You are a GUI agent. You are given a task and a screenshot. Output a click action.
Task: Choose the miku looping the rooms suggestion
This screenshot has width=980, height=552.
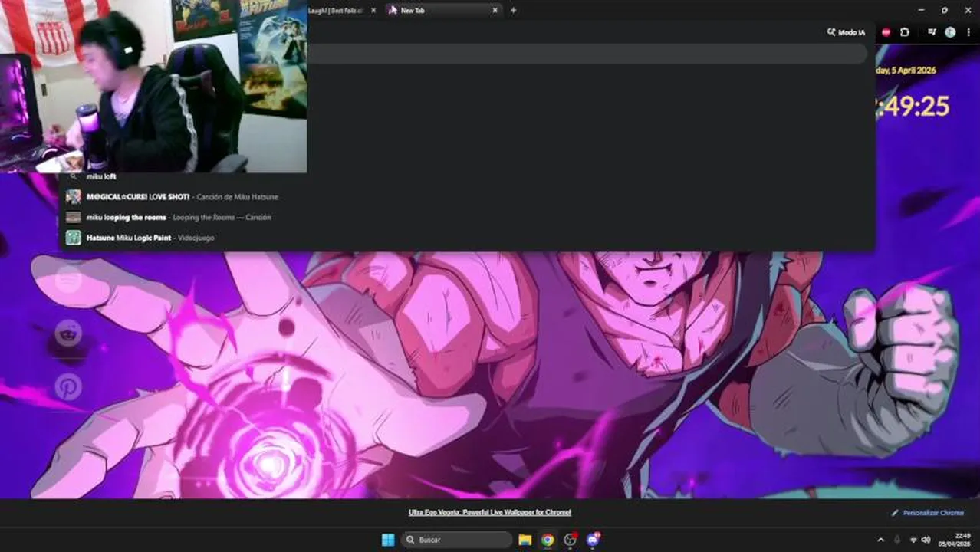pos(466,217)
